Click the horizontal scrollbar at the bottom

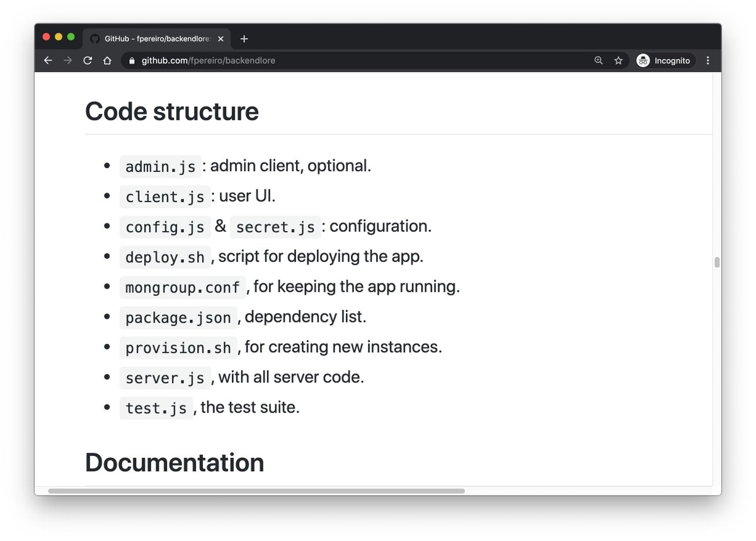tap(256, 491)
